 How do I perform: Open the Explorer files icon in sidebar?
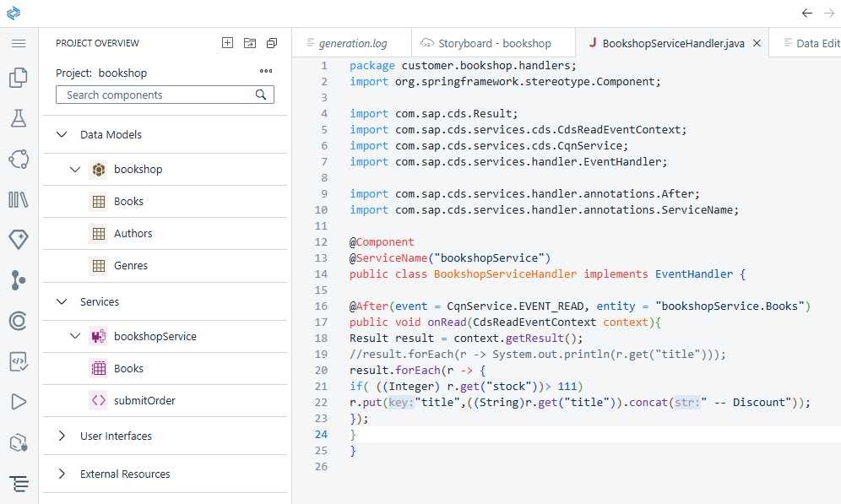19,78
